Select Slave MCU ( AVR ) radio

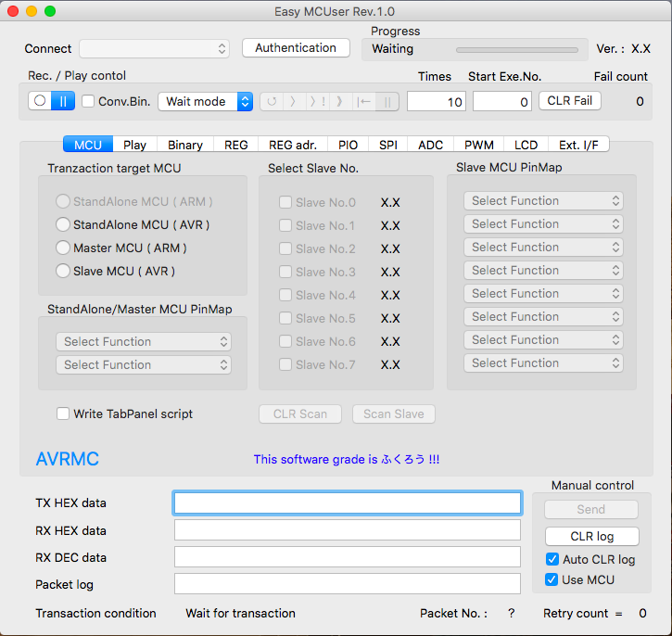coord(63,271)
